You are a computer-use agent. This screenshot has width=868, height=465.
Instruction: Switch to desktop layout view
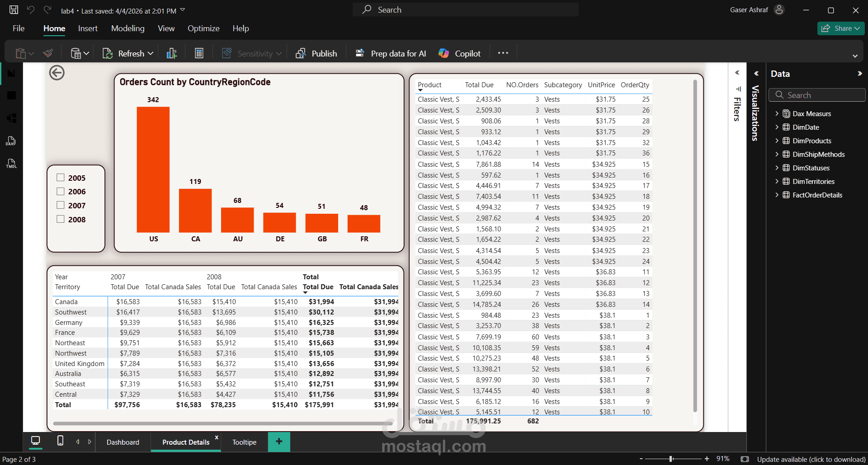(35, 441)
